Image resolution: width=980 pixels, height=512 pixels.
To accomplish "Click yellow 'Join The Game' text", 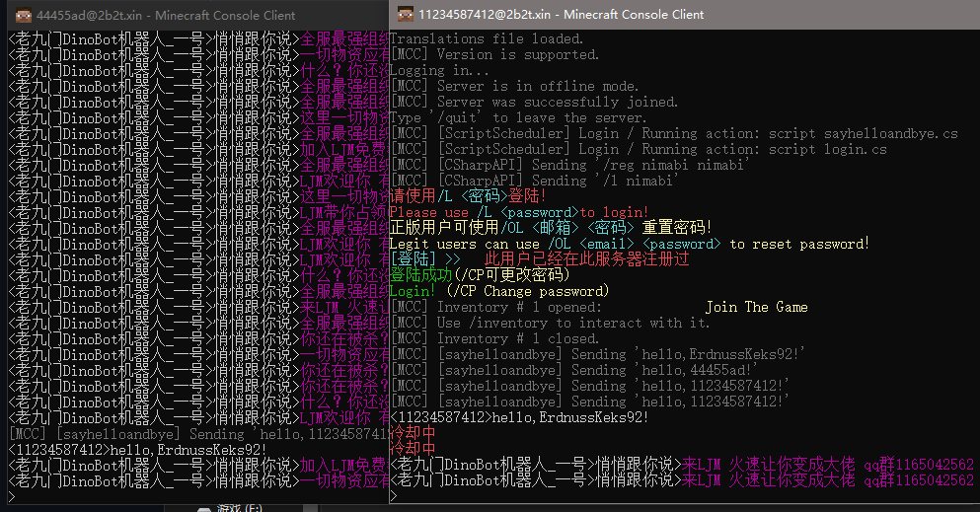I will pos(756,307).
